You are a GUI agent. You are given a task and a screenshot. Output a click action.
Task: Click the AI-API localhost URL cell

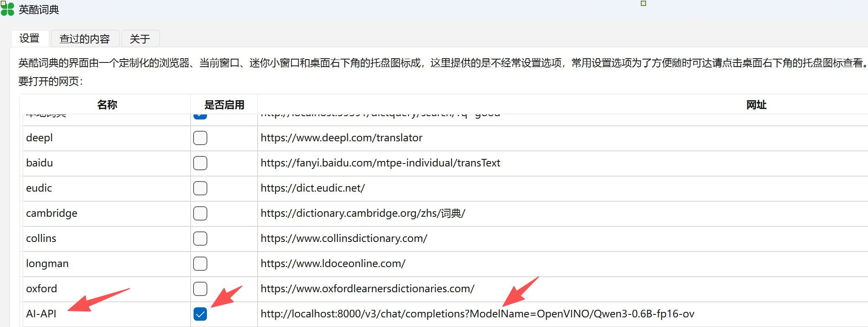563,314
